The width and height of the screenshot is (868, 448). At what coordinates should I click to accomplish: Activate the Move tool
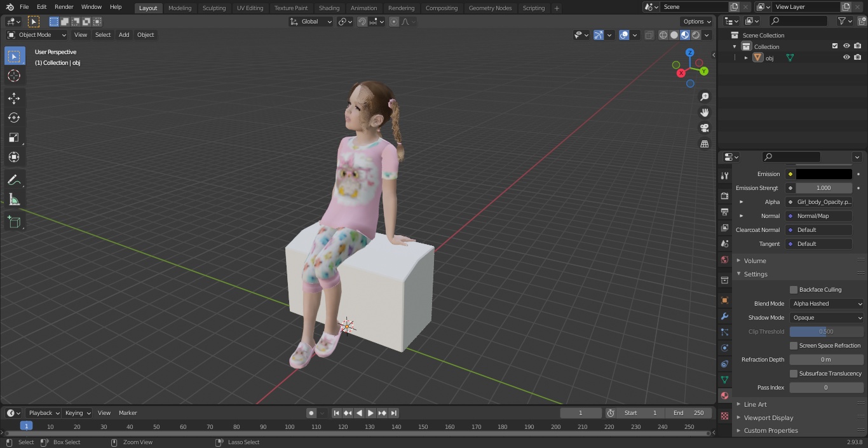coord(14,98)
